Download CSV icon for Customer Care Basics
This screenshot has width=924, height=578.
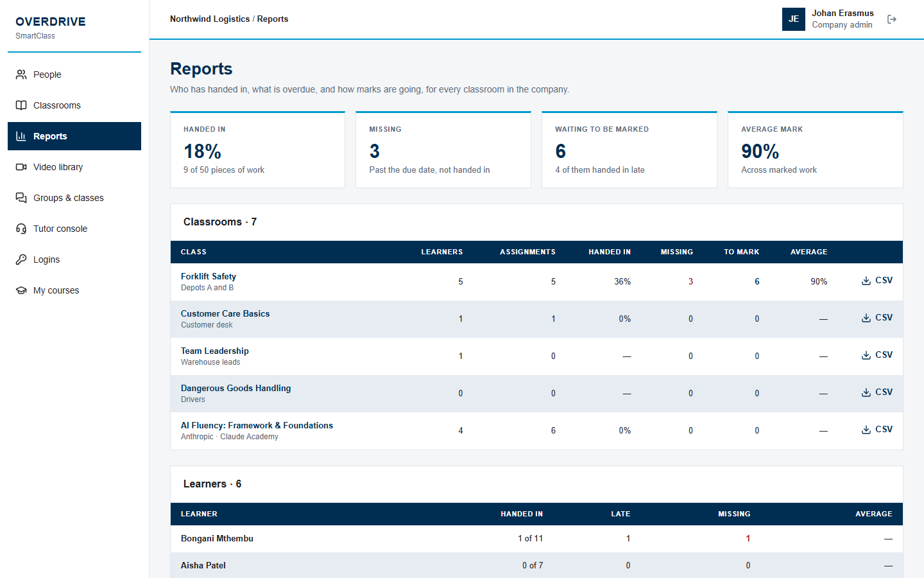[866, 318]
